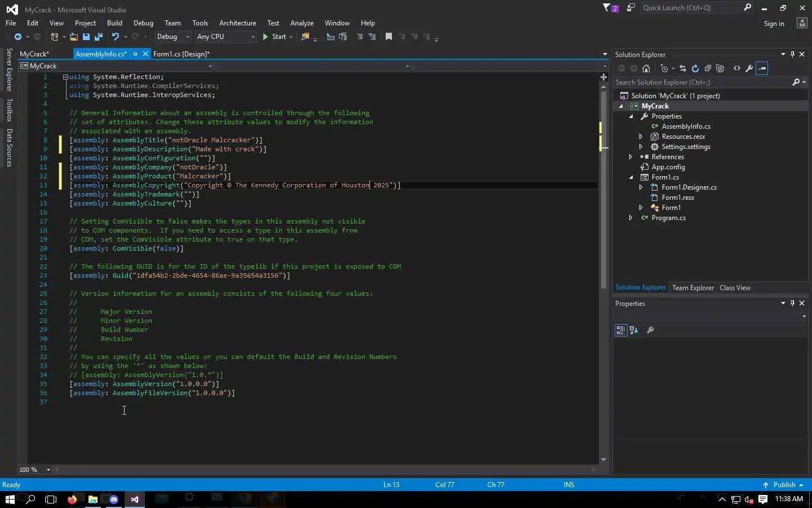812x508 pixels.
Task: Collapse the MyCrack project node
Action: 621,106
